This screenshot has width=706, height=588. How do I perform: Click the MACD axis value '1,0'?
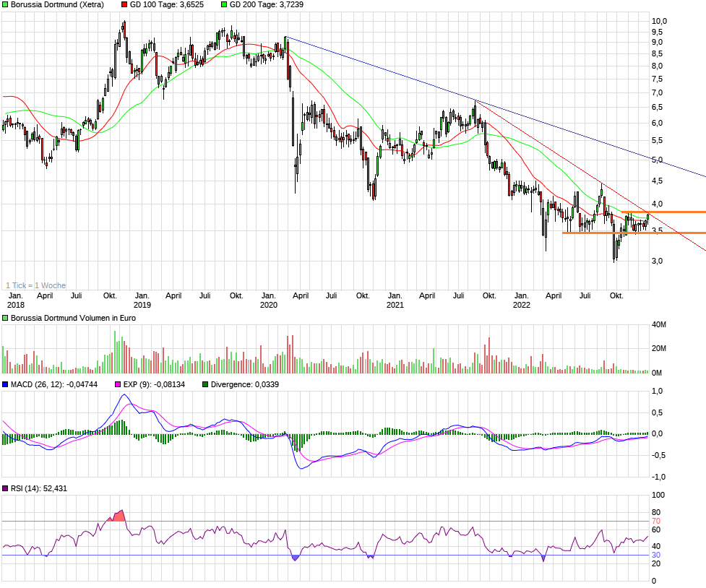(658, 392)
